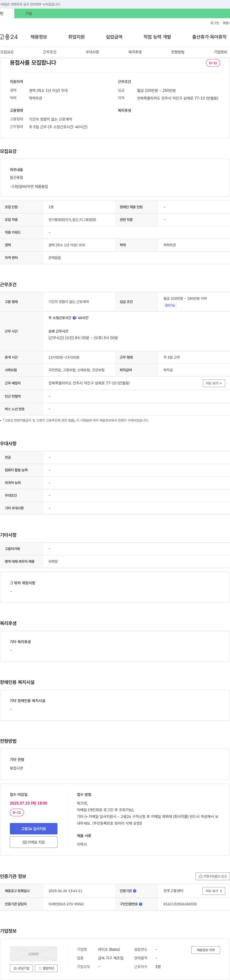The height and width of the screenshot is (980, 230).
Task: Open 지도 보기 for 전주고용센터
Action: [x=214, y=891]
